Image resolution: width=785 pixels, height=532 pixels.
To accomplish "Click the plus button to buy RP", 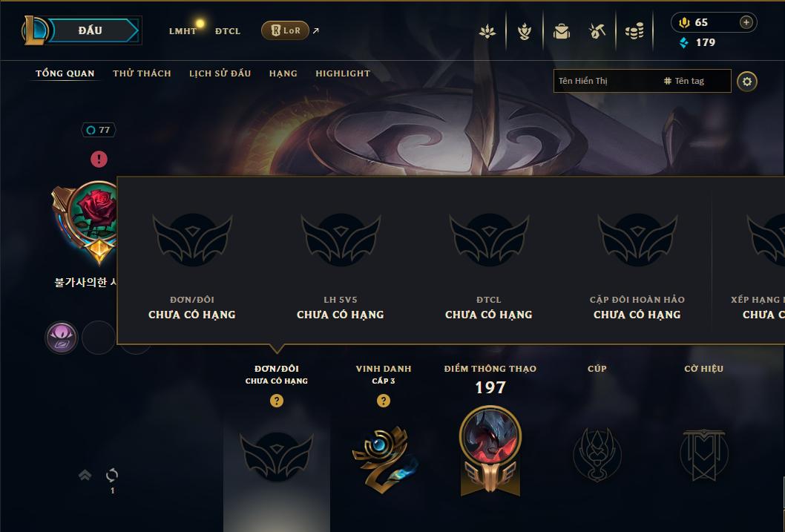I will pos(746,22).
